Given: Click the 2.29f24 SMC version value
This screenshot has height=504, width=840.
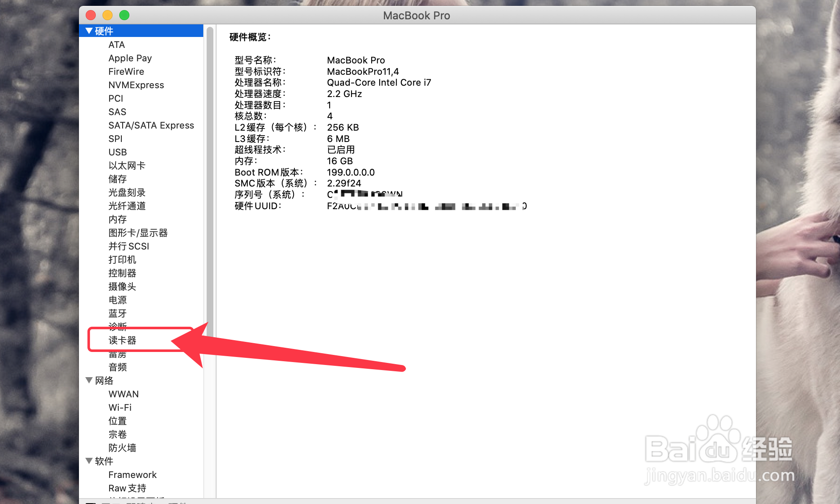Looking at the screenshot, I should [x=344, y=183].
